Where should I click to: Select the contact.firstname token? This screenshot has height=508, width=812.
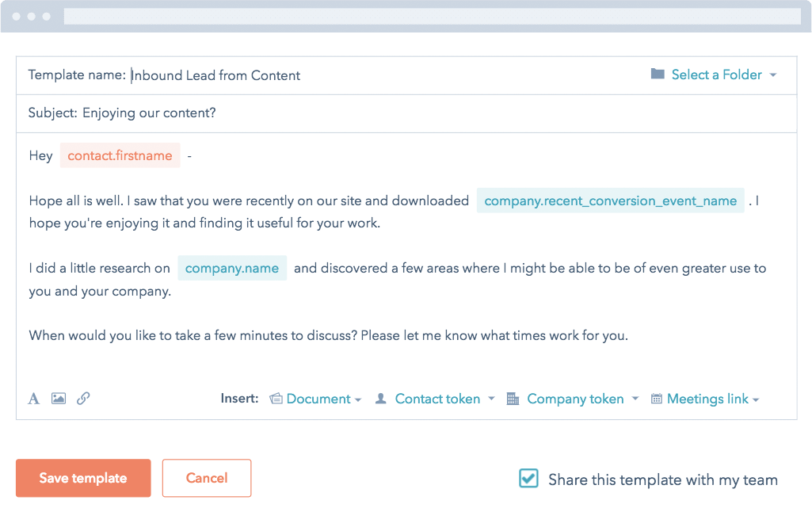click(120, 155)
